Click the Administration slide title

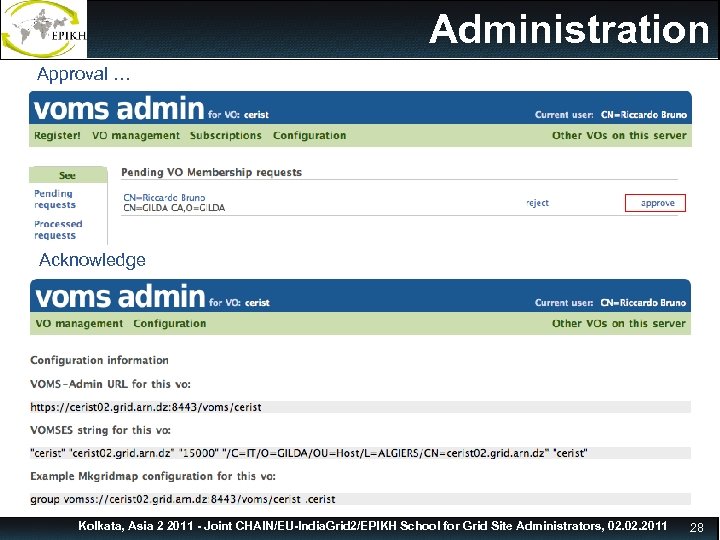(x=569, y=29)
